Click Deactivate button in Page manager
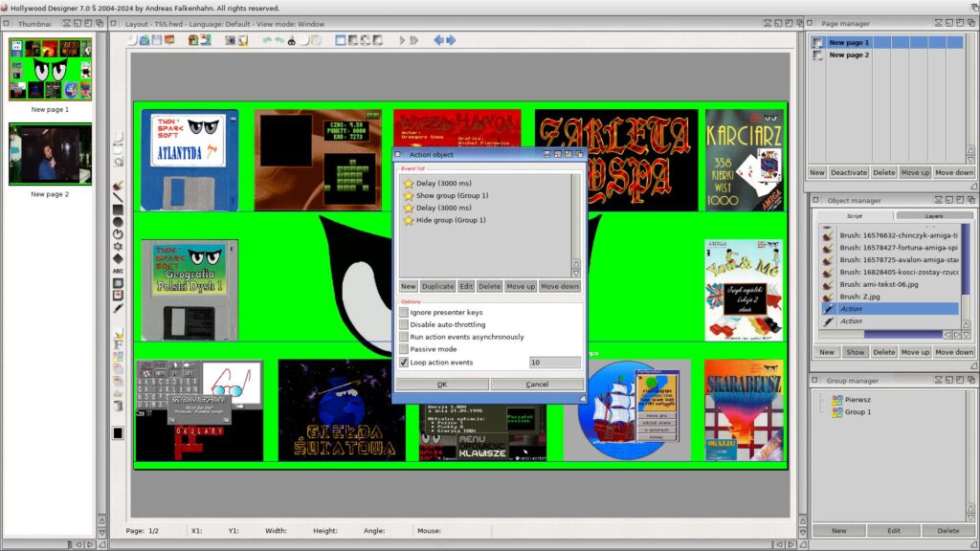Image resolution: width=980 pixels, height=551 pixels. click(x=849, y=172)
